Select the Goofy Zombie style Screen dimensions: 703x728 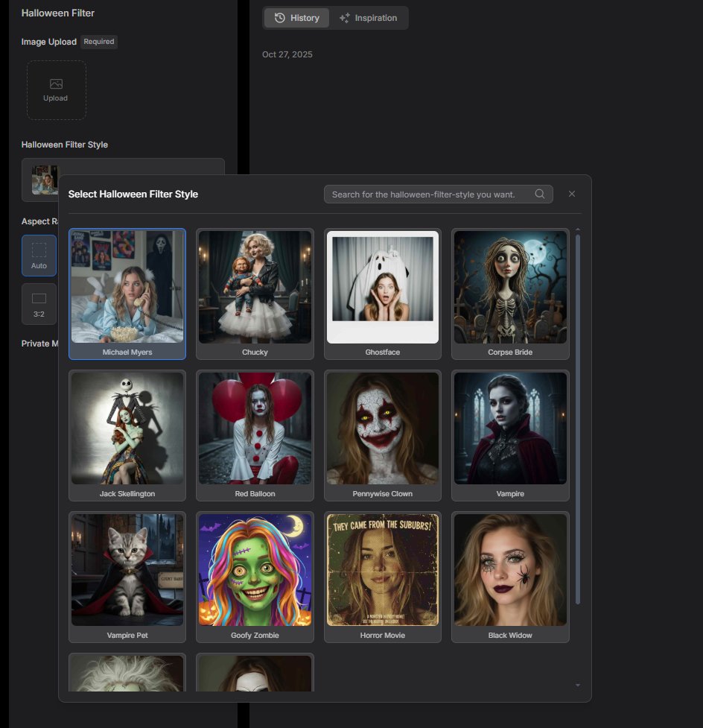(x=255, y=577)
